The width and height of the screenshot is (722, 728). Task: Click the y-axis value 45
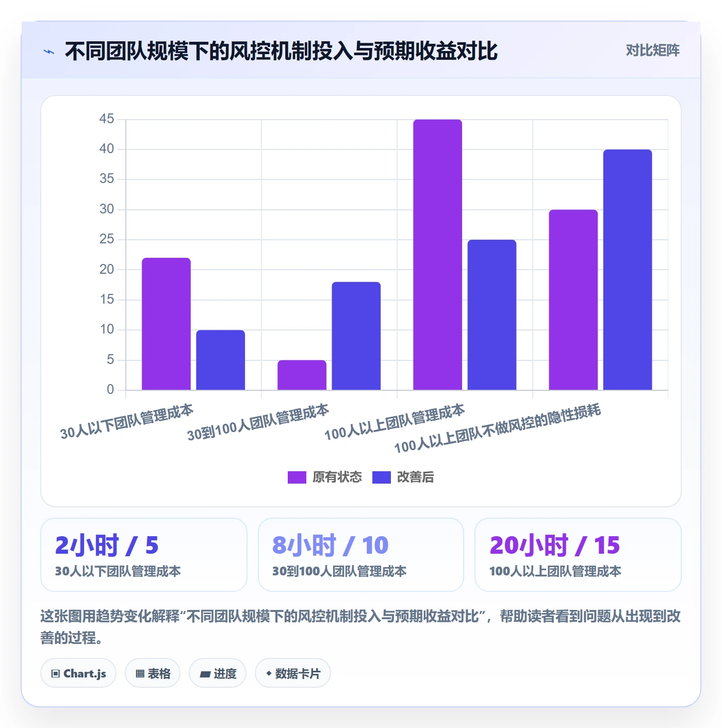click(107, 119)
